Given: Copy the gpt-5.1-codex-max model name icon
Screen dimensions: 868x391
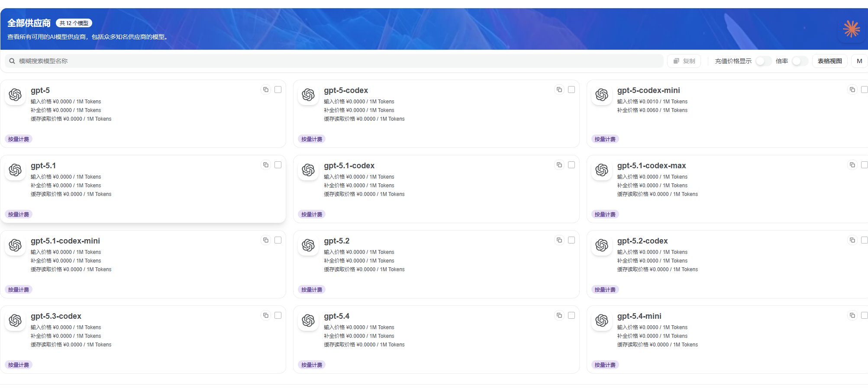Looking at the screenshot, I should point(852,165).
